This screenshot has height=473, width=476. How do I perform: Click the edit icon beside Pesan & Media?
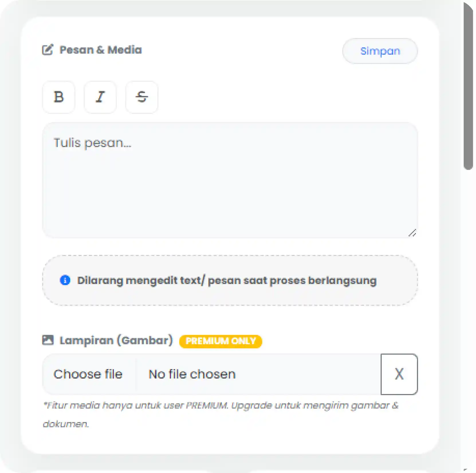pyautogui.click(x=48, y=50)
